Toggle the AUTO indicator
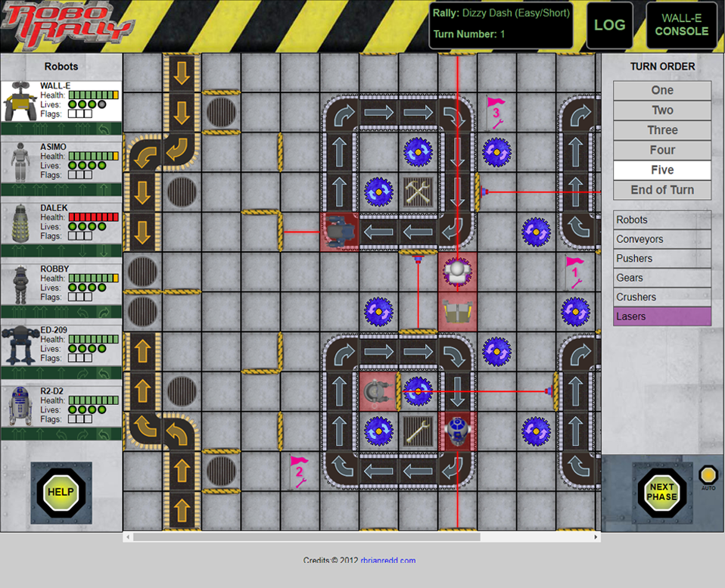Screen dimensions: 725x588 click(x=708, y=475)
